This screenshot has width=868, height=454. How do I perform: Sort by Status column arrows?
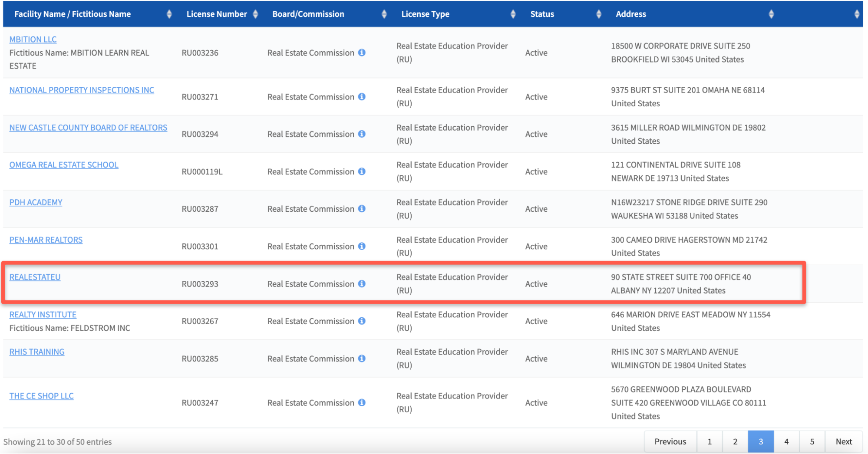pyautogui.click(x=599, y=14)
